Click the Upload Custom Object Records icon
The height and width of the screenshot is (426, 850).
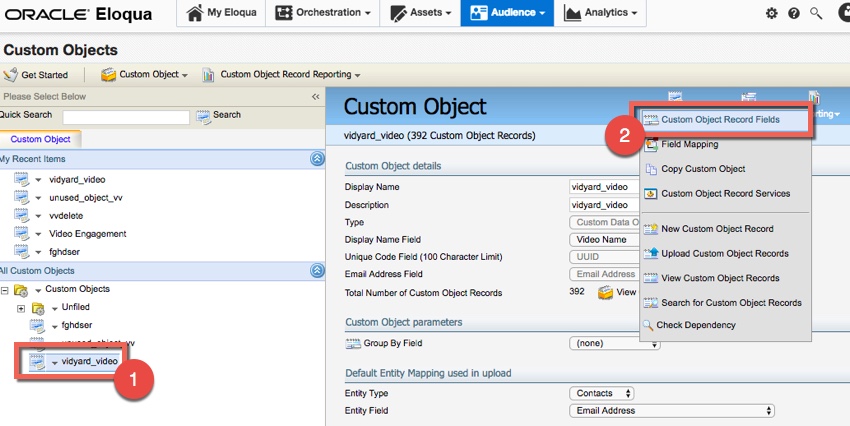[x=651, y=253]
